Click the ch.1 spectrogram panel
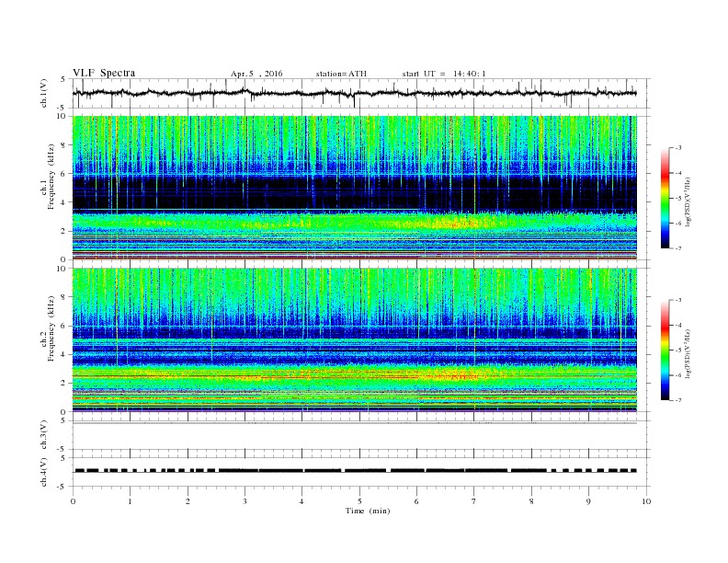Viewport: 728px width, 563px height. click(x=355, y=188)
